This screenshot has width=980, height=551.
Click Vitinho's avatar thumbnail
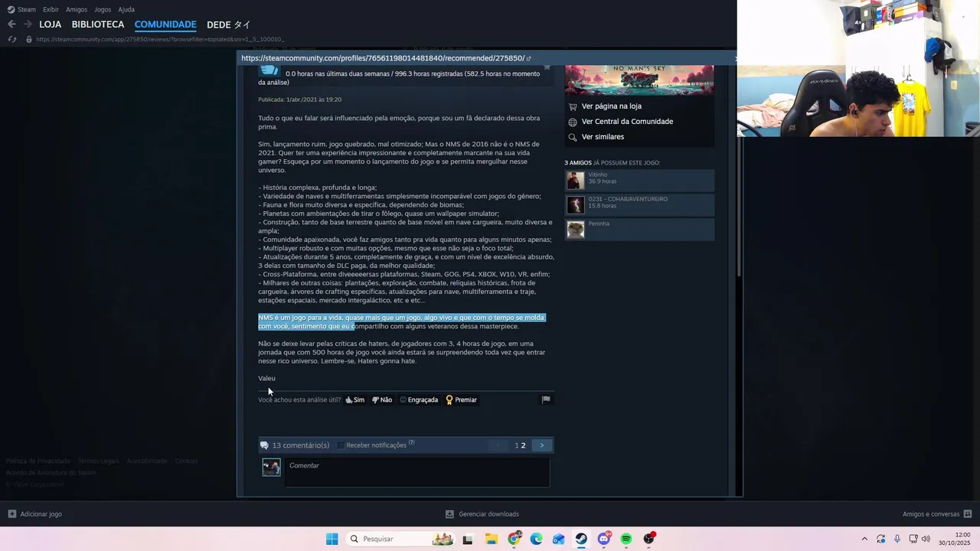(x=575, y=181)
